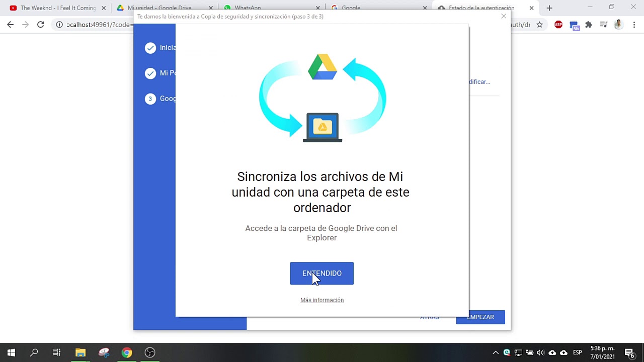644x362 pixels.
Task: Open the Chrome profile avatar
Action: click(619, 25)
